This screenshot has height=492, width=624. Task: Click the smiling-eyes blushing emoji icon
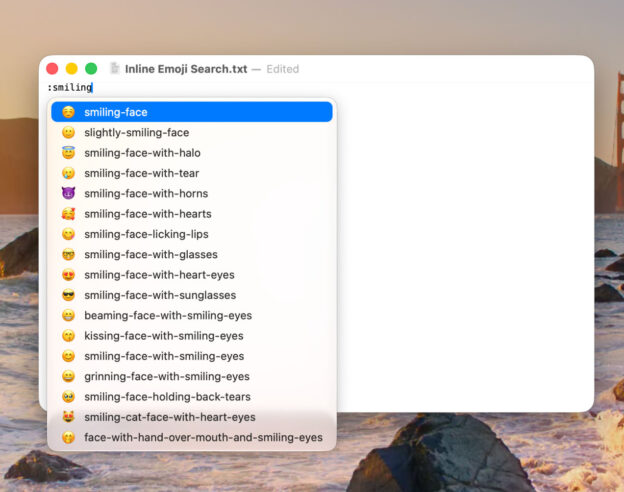[68, 356]
